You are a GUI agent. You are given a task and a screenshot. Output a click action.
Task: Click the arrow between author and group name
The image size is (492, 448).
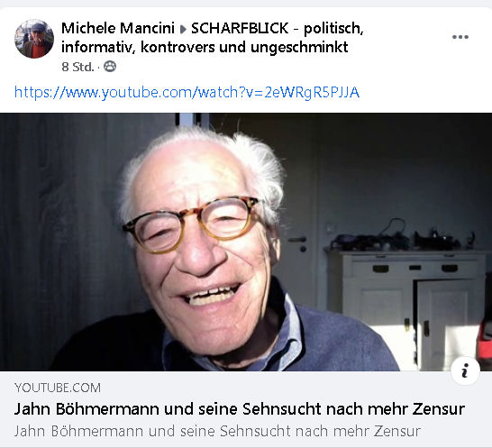(183, 29)
